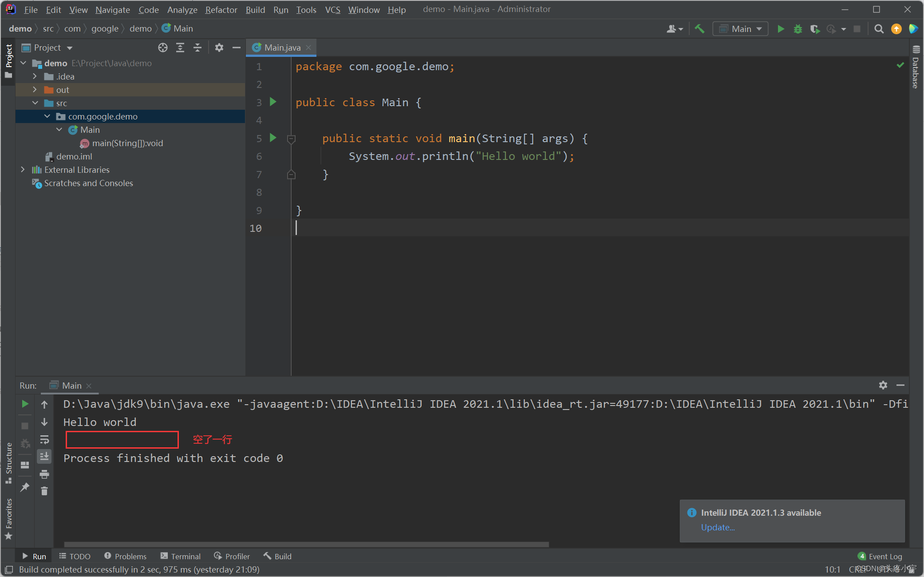This screenshot has width=924, height=577.
Task: Expand the out folder in project tree
Action: 33,90
